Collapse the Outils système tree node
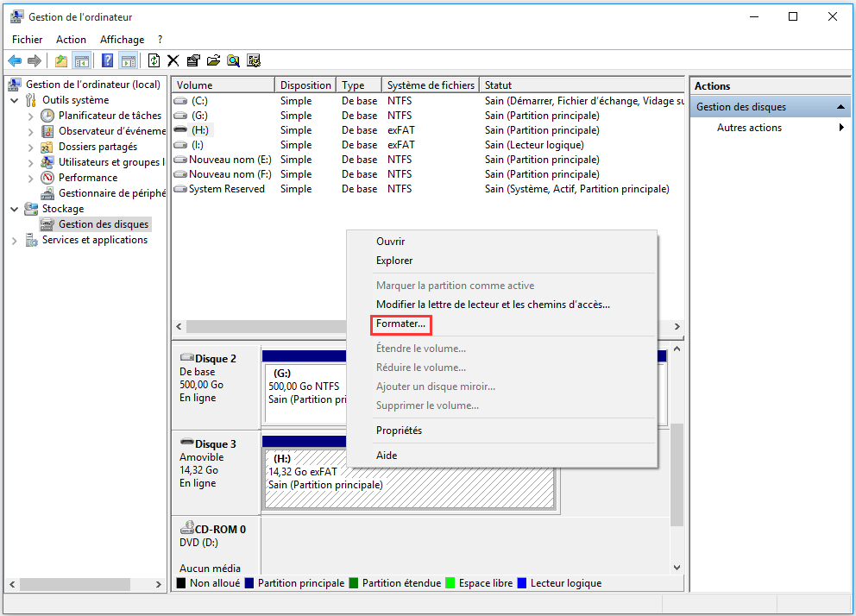 14,99
